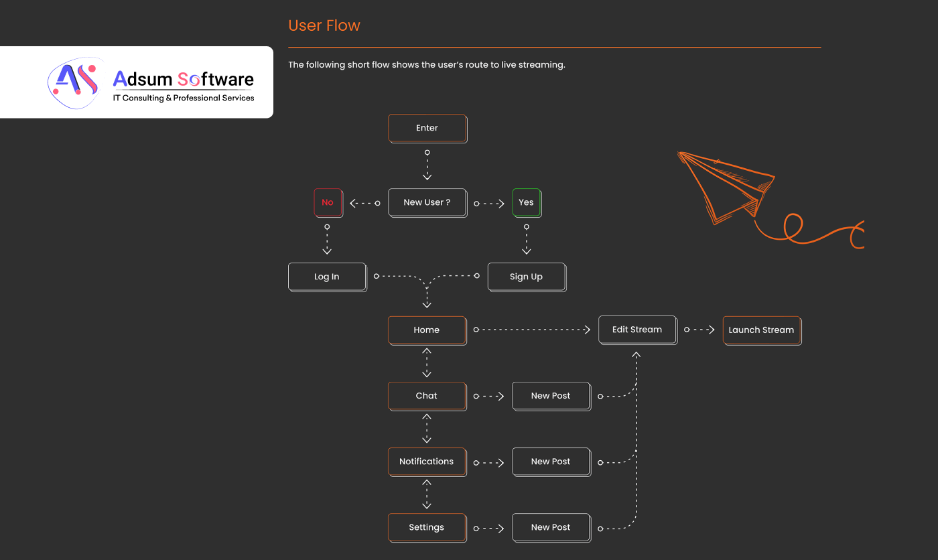Select the Sign Up node
The image size is (938, 560).
coord(526,276)
